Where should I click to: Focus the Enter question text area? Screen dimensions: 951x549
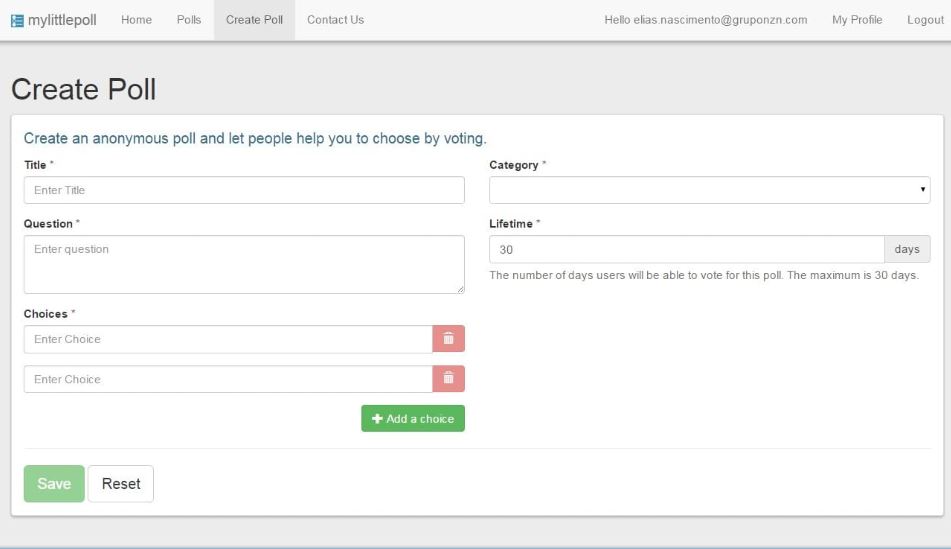(x=244, y=264)
